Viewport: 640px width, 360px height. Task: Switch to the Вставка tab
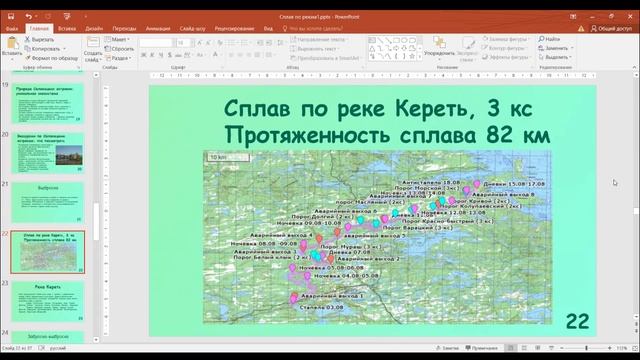tap(67, 29)
